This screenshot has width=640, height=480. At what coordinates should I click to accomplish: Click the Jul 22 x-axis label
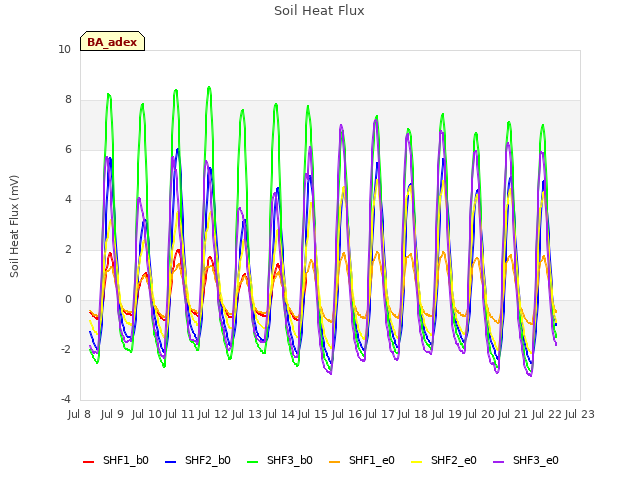pos(547,414)
